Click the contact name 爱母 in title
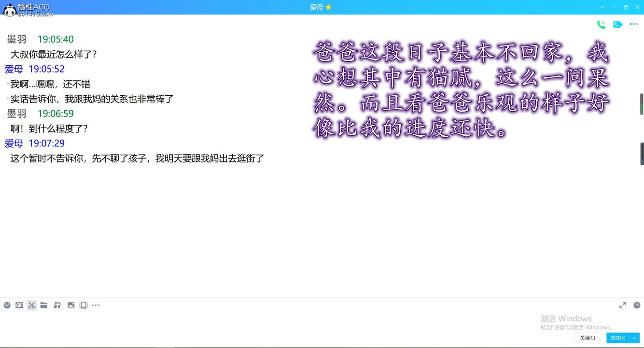644x348 pixels. pyautogui.click(x=316, y=7)
